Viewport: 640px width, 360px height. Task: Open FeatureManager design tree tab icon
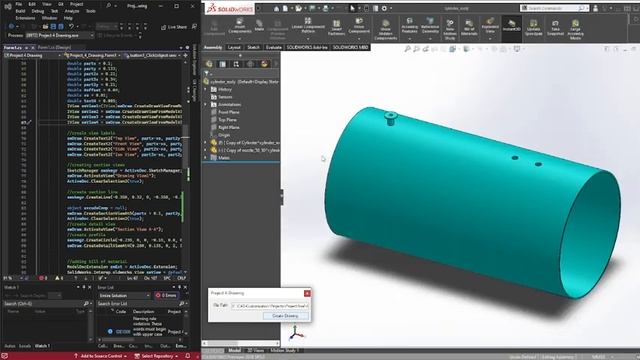pos(209,64)
